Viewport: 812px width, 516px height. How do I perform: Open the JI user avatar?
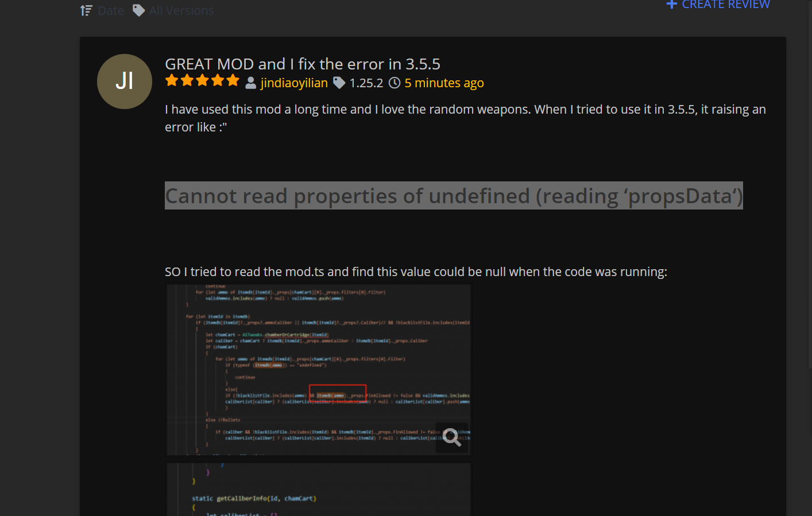point(125,82)
